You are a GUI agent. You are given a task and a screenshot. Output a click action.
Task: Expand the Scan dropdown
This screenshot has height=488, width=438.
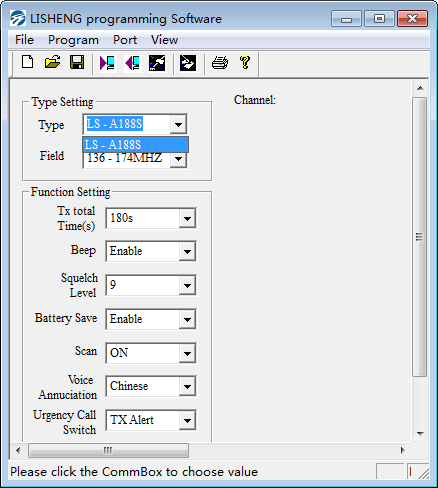(187, 353)
